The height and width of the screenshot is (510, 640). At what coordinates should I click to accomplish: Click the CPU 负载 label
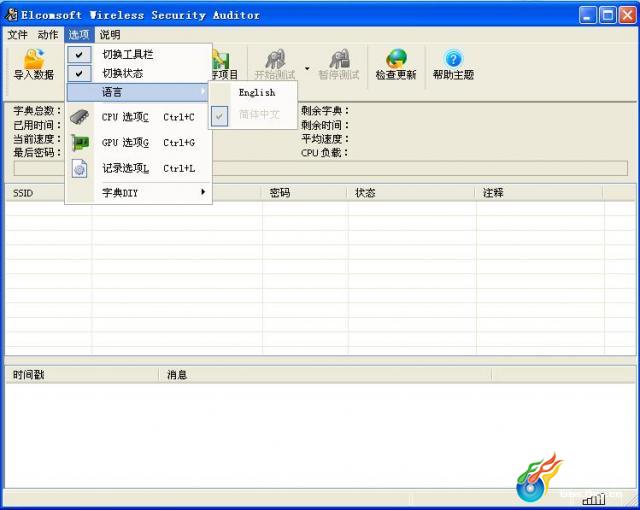(x=325, y=153)
